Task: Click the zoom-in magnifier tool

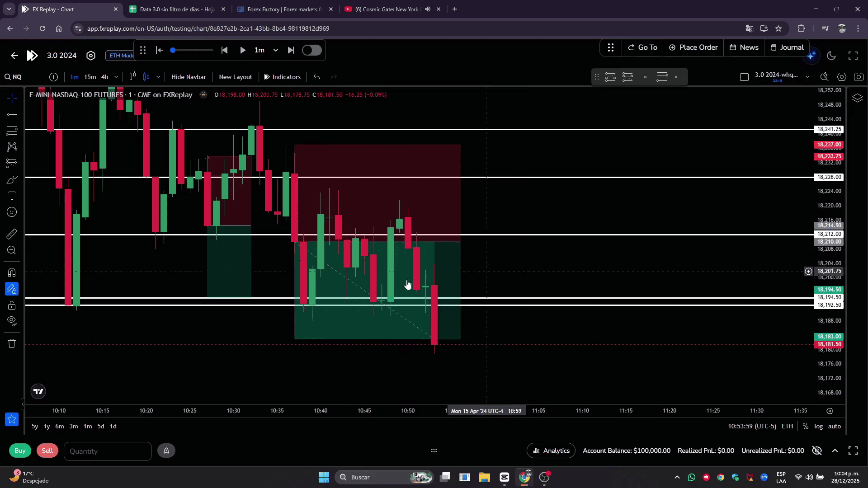Action: tap(12, 250)
